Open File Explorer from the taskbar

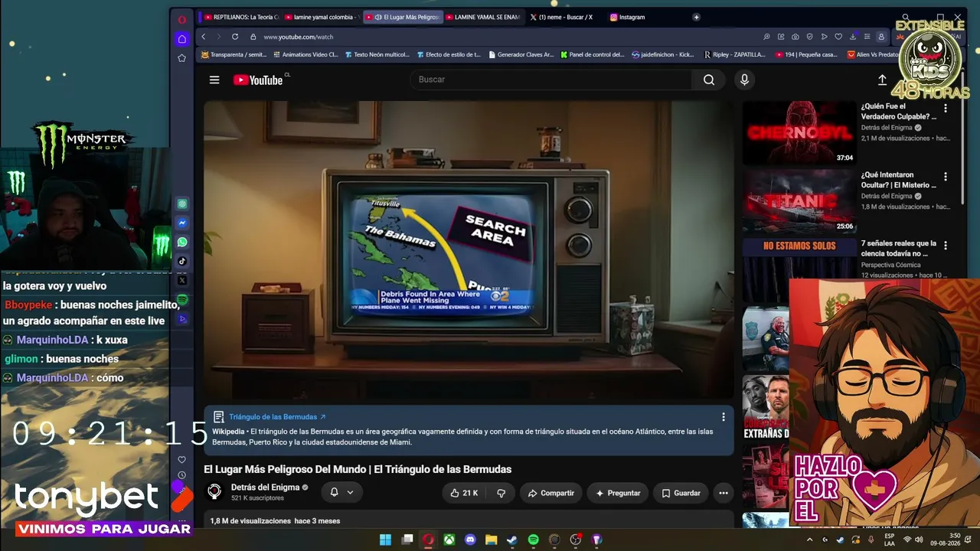(x=492, y=540)
